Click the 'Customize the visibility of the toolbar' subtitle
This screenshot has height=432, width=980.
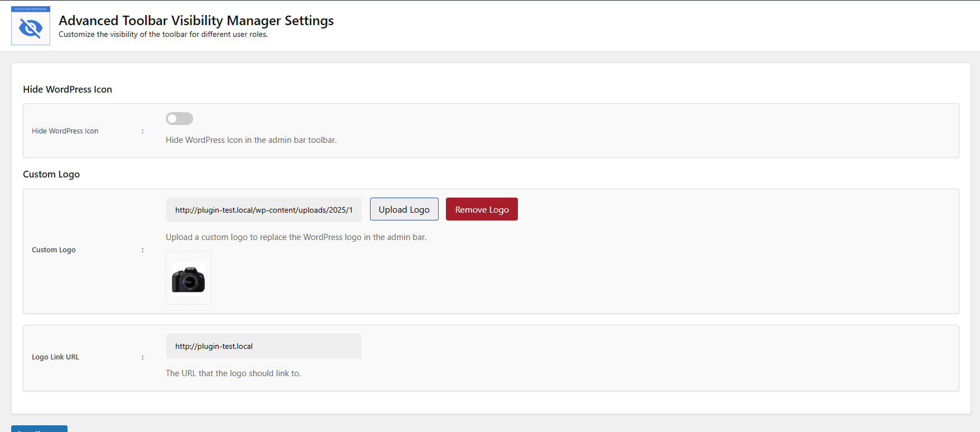(163, 35)
